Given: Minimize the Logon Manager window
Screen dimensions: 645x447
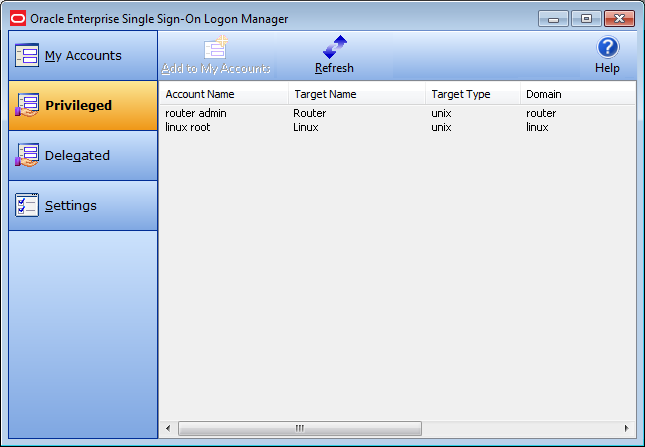Looking at the screenshot, I should 553,19.
